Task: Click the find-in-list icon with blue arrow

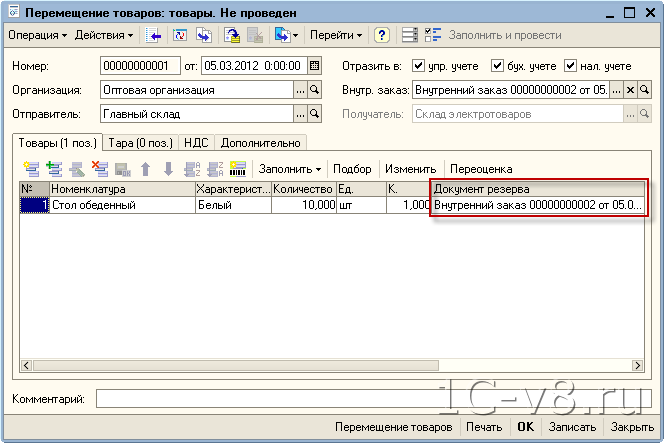Action: point(153,35)
